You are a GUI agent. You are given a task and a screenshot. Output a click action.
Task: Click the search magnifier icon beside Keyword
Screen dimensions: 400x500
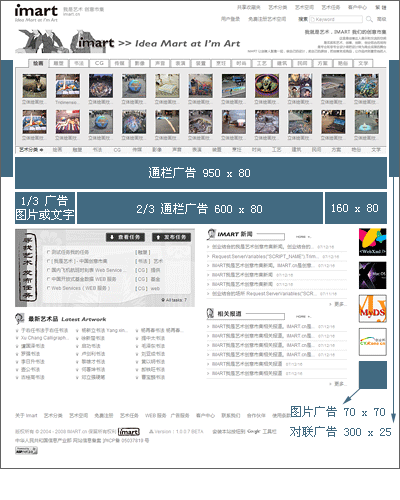click(x=369, y=19)
